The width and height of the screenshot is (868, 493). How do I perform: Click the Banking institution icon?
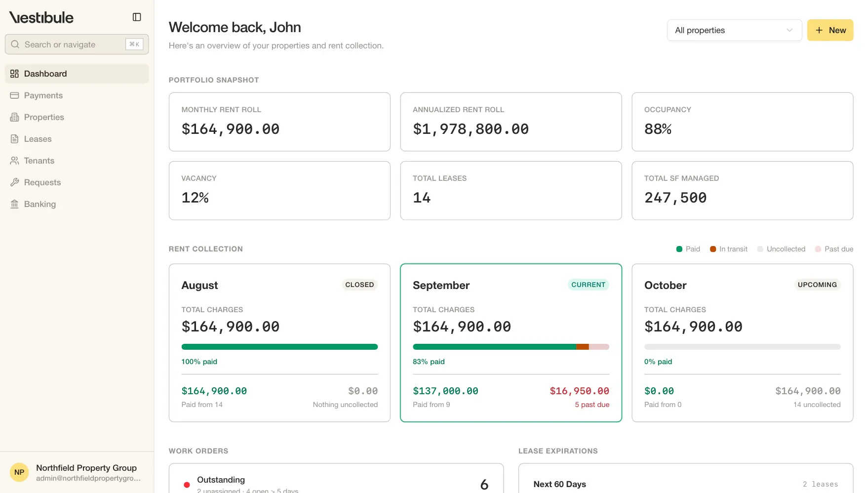click(14, 204)
